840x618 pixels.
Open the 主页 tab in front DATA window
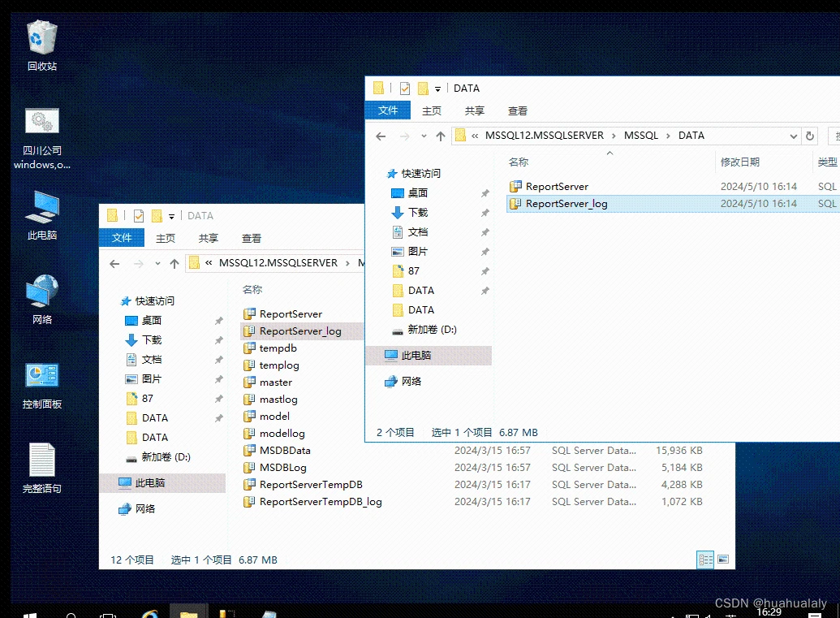pos(431,110)
